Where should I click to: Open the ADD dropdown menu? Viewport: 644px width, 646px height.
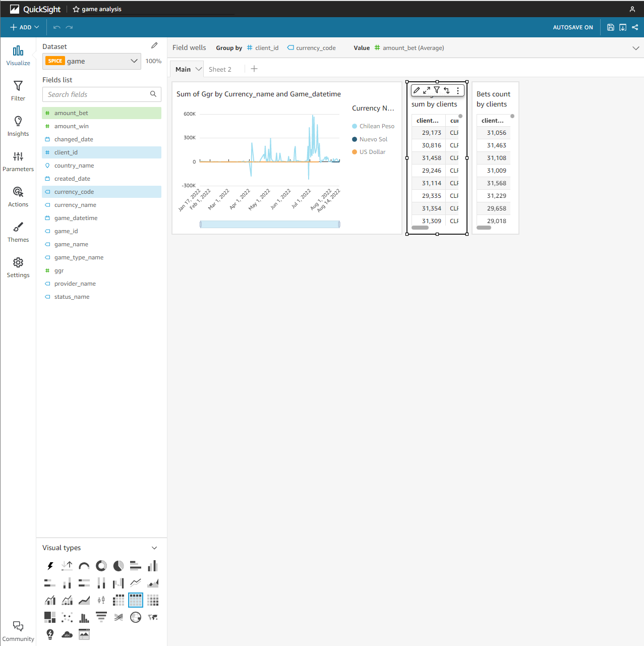coord(24,27)
